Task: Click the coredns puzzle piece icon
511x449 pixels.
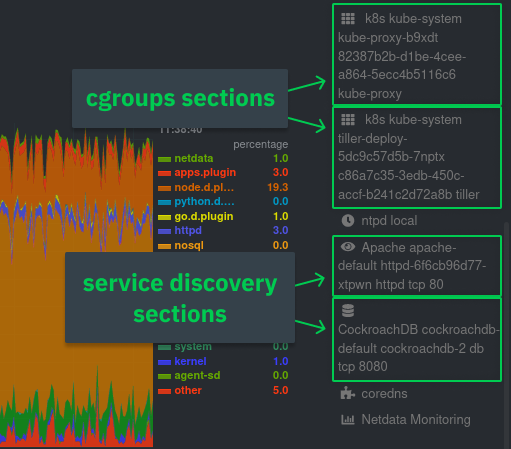Action: [348, 393]
